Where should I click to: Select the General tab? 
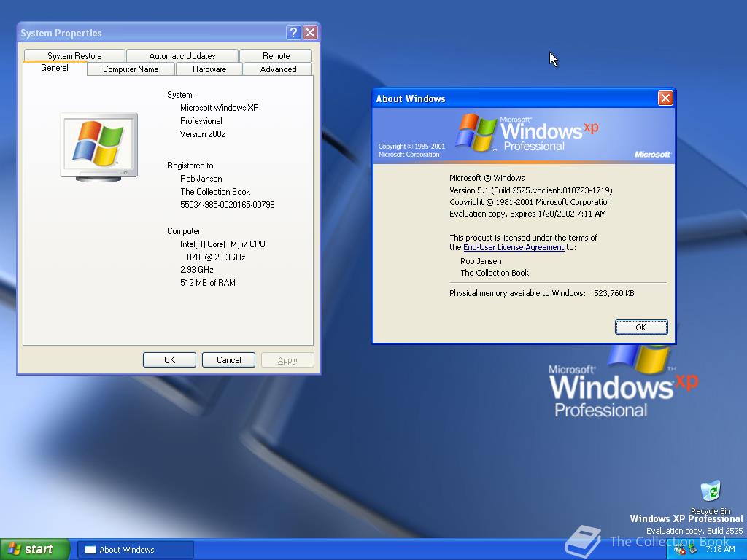coord(55,68)
